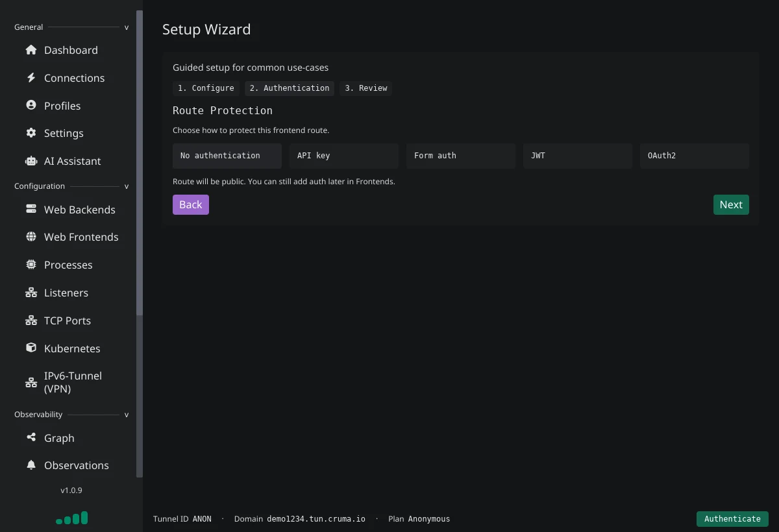This screenshot has width=779, height=532.
Task: Click the Web Backends server icon
Action: pyautogui.click(x=31, y=209)
